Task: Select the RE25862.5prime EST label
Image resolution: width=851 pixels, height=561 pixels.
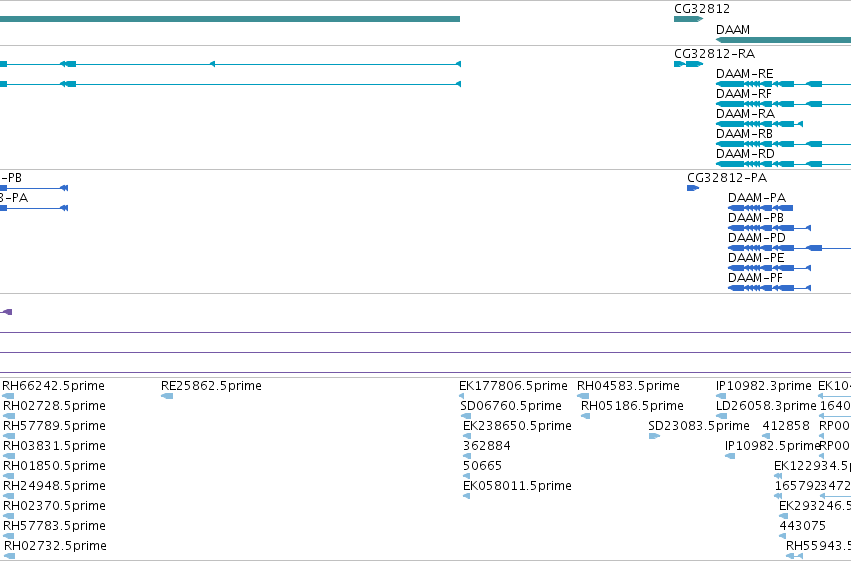Action: (211, 386)
